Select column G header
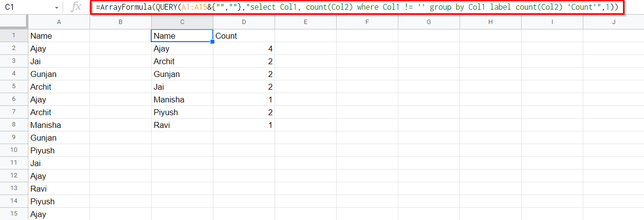Image resolution: width=644 pixels, height=220 pixels. [429, 22]
